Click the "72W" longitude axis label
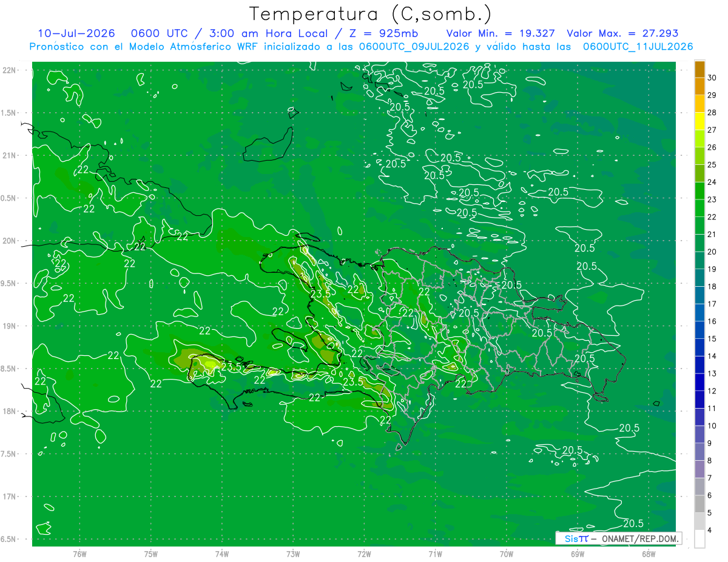The height and width of the screenshot is (562, 728). coord(364,554)
